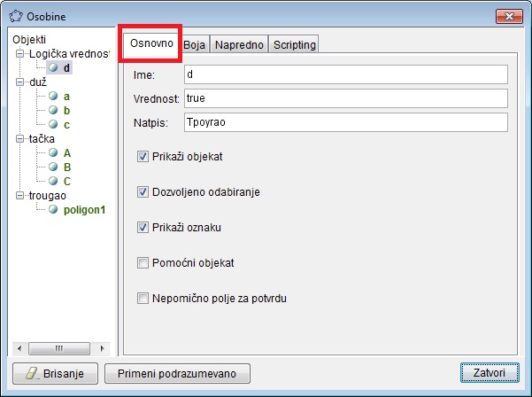Switch to the Scripting tab
The width and height of the screenshot is (532, 397).
(x=294, y=44)
